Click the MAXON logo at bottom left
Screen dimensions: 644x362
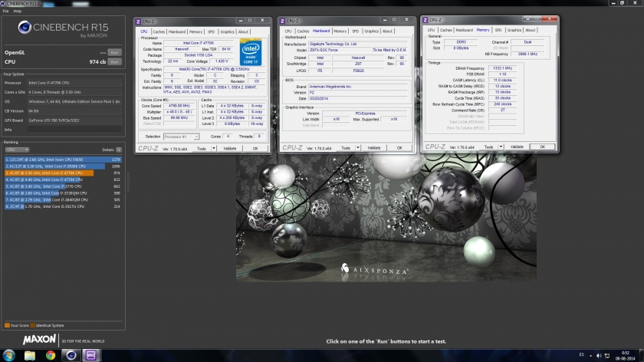tap(39, 340)
